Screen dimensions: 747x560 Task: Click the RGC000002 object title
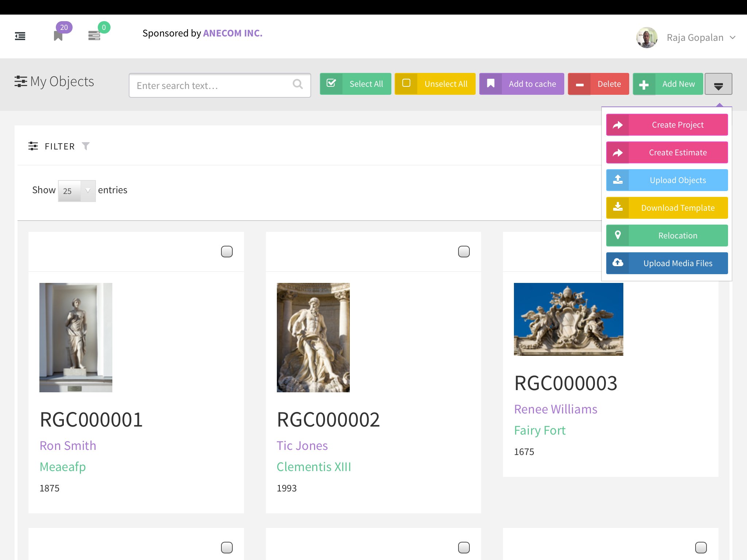tap(328, 419)
